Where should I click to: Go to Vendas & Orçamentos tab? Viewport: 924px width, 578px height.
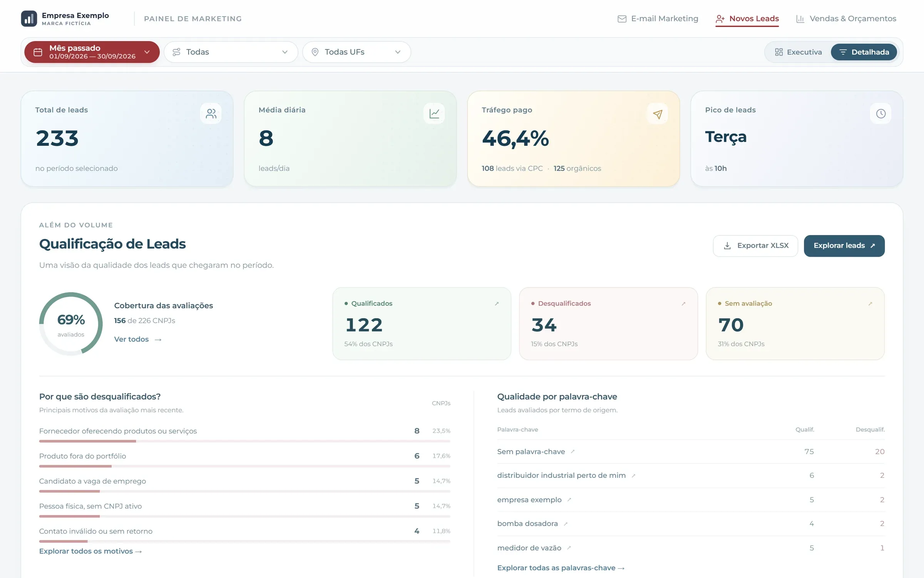pyautogui.click(x=846, y=18)
